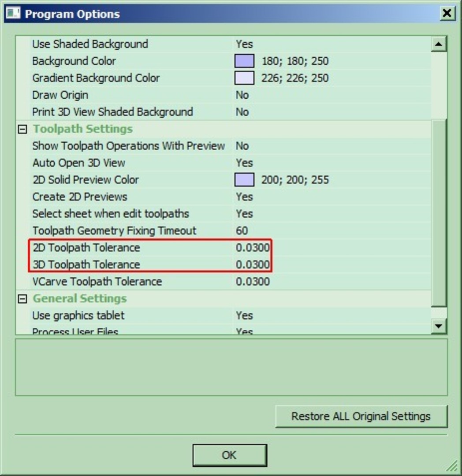Toggle the Auto Open 3D View value
This screenshot has height=476, width=462.
[x=244, y=163]
